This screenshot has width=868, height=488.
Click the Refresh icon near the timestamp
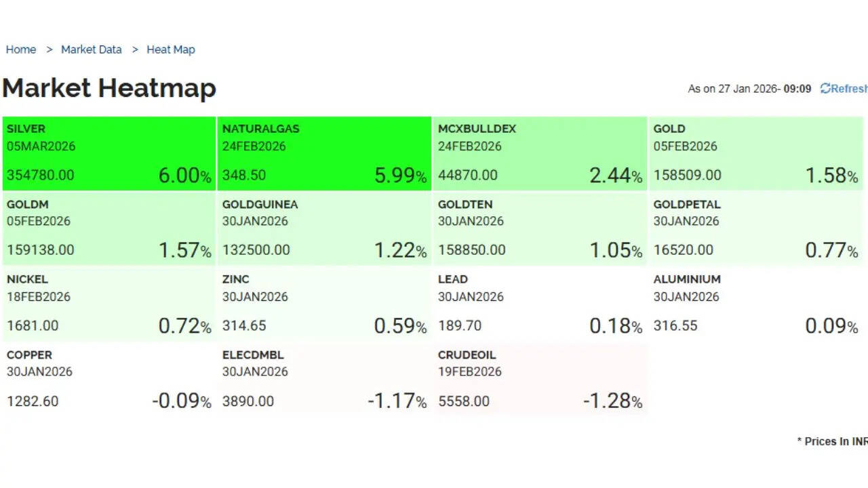coord(825,89)
